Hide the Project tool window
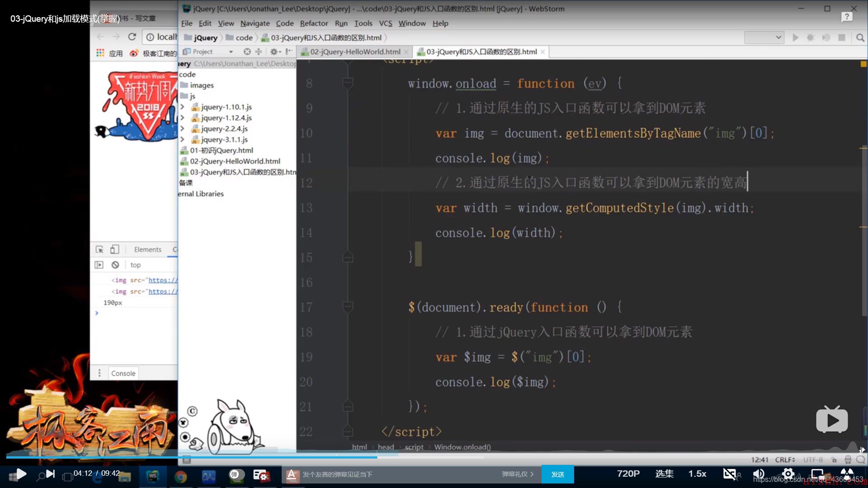Image resolution: width=868 pixels, height=488 pixels. point(289,52)
